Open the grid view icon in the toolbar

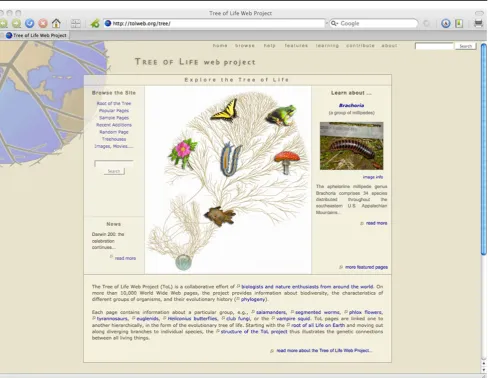coord(76,23)
